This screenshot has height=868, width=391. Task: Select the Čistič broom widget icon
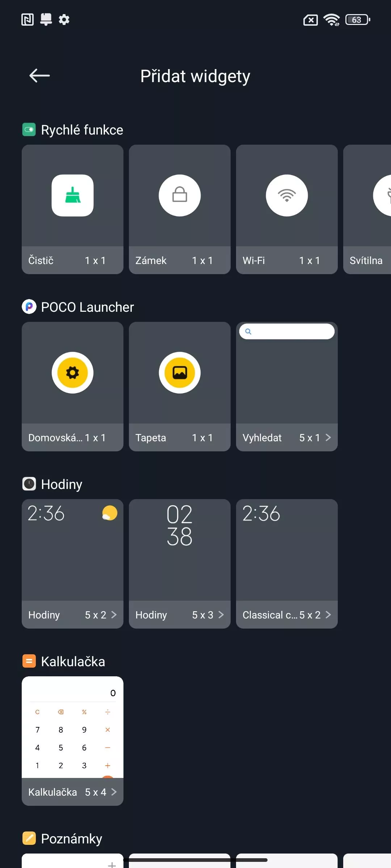pos(72,195)
